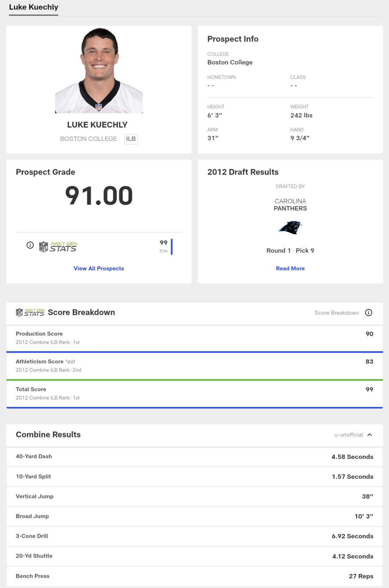Select the Bench Press result row
This screenshot has height=588, width=389.
195,576
